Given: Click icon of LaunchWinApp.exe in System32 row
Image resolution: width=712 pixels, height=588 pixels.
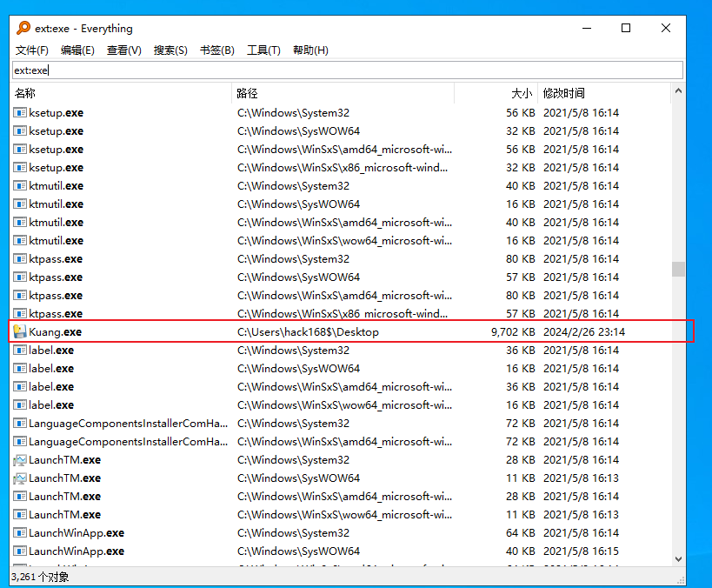Looking at the screenshot, I should coord(19,533).
